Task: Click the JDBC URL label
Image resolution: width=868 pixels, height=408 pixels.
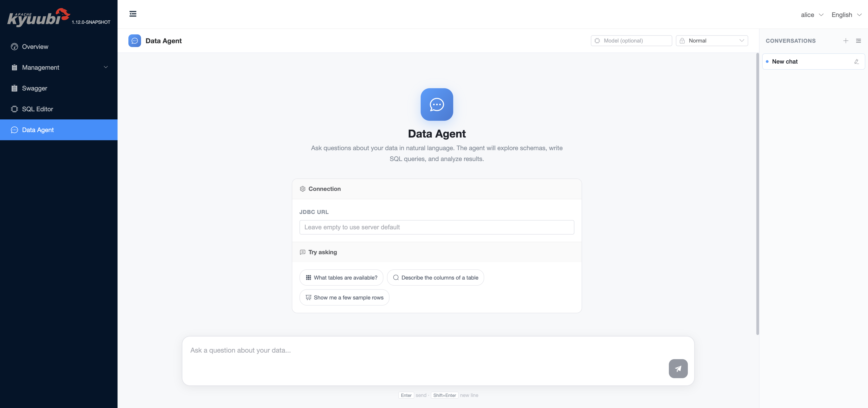Action: pyautogui.click(x=314, y=212)
